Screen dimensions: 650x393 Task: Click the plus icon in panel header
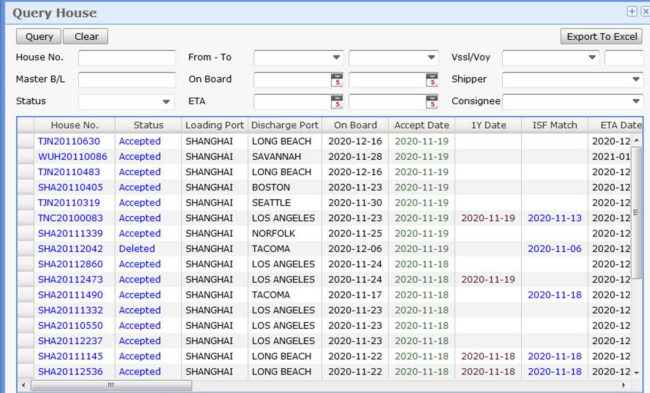coord(632,12)
